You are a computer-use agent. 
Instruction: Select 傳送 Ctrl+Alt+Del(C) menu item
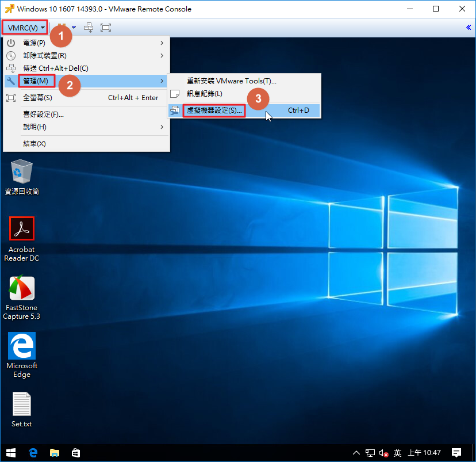click(86, 68)
